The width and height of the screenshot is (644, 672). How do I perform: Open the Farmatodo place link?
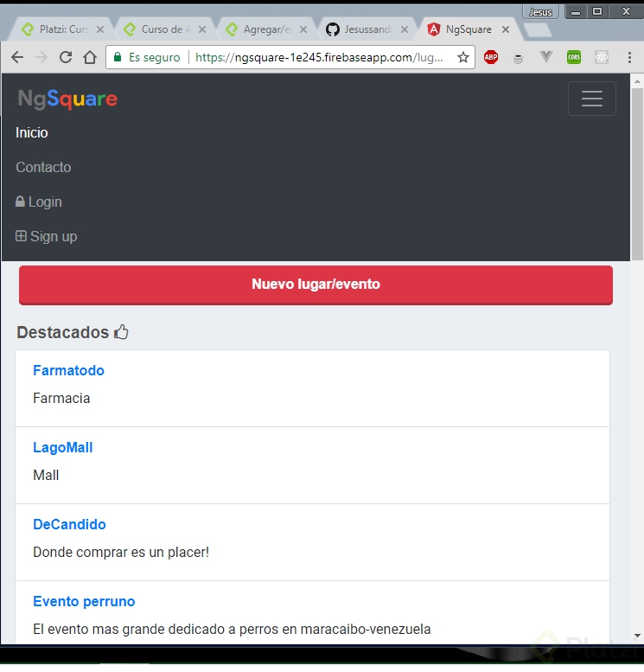[68, 370]
